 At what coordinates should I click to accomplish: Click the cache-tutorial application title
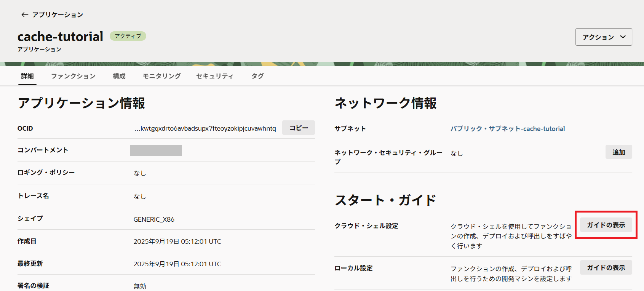(x=60, y=37)
